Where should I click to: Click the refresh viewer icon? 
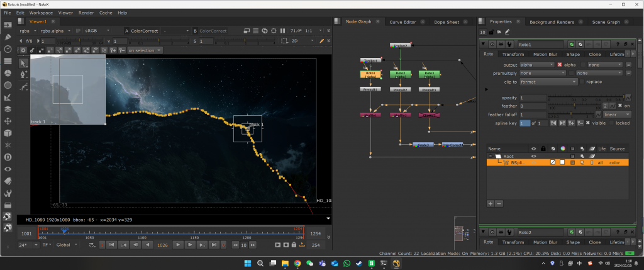click(265, 30)
